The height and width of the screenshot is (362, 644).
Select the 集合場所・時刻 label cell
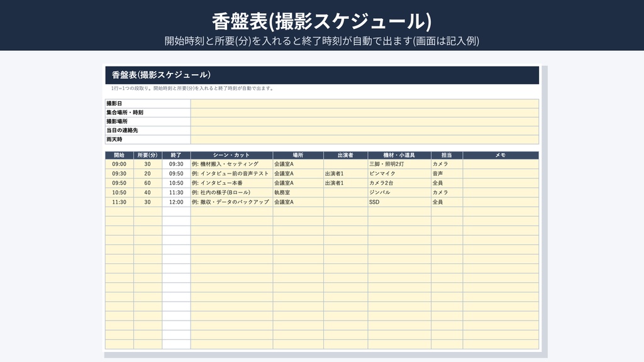click(x=148, y=112)
